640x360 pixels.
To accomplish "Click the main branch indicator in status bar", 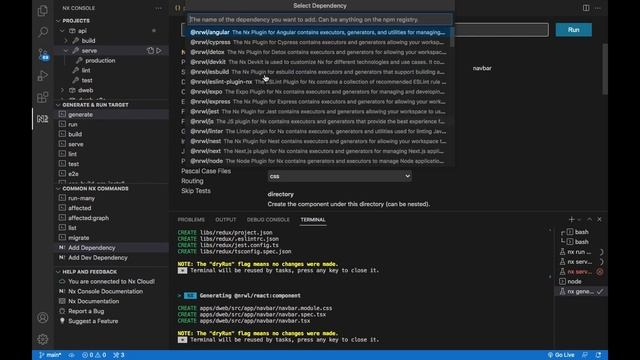I will point(50,355).
